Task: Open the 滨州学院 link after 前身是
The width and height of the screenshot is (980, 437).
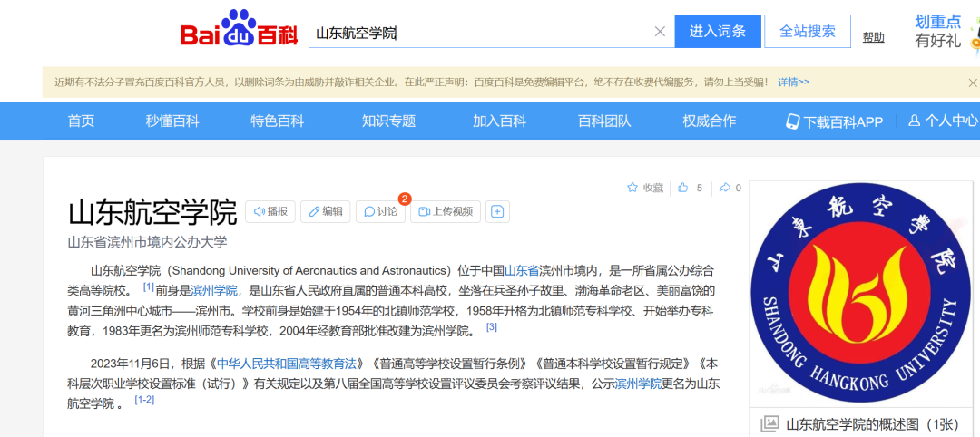Action: coord(214,290)
